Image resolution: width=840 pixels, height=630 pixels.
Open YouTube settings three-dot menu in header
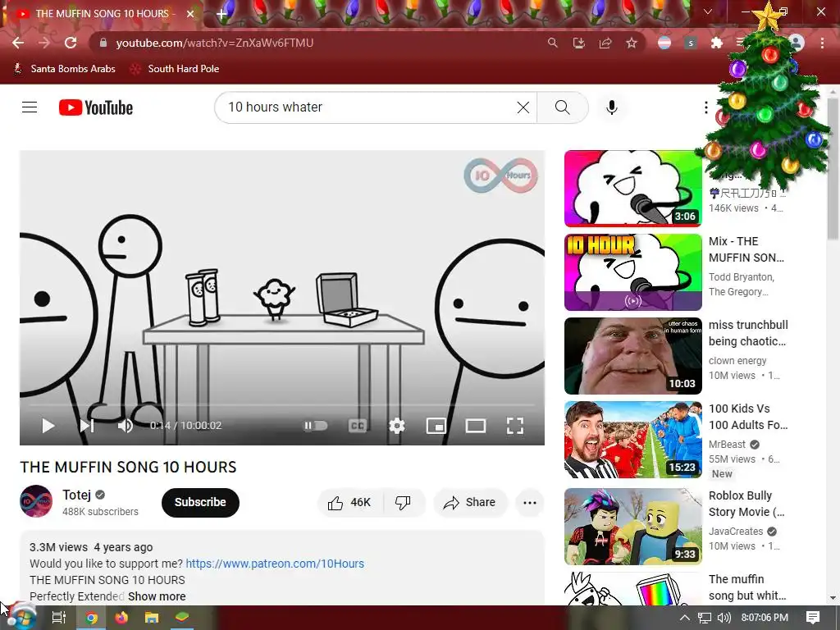click(706, 107)
